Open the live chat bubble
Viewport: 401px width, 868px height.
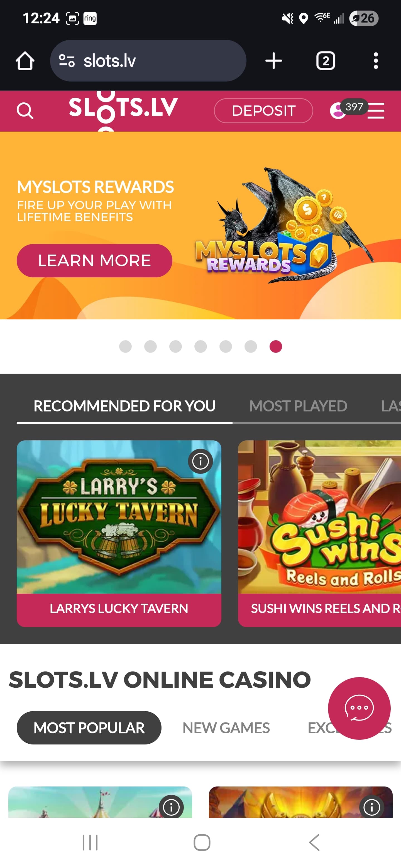coord(359,708)
